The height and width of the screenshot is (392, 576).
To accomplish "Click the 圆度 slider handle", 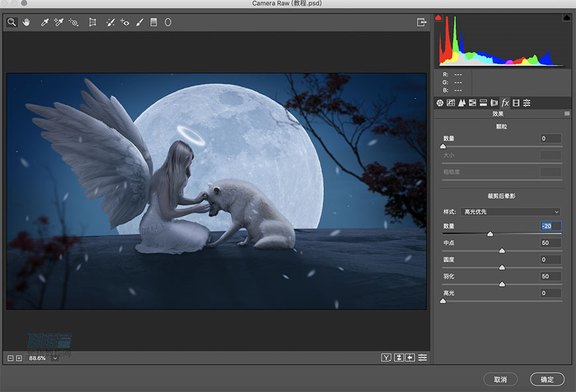I will point(502,268).
